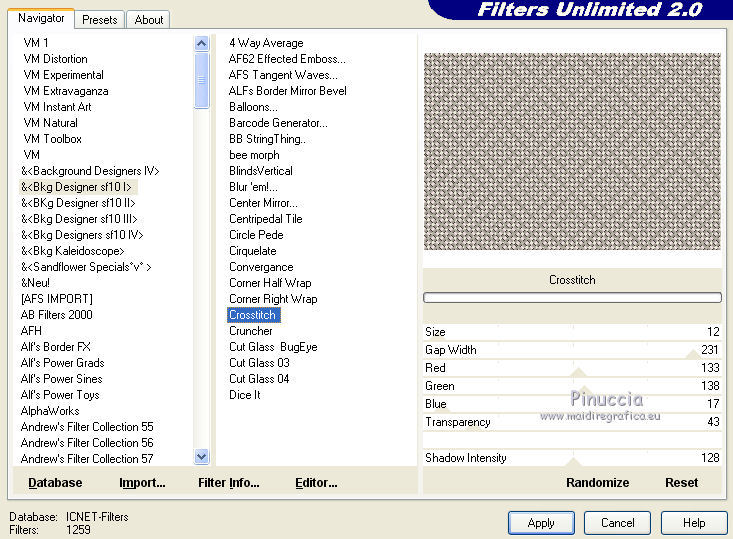
Task: Switch to the Presets tab
Action: coord(100,20)
